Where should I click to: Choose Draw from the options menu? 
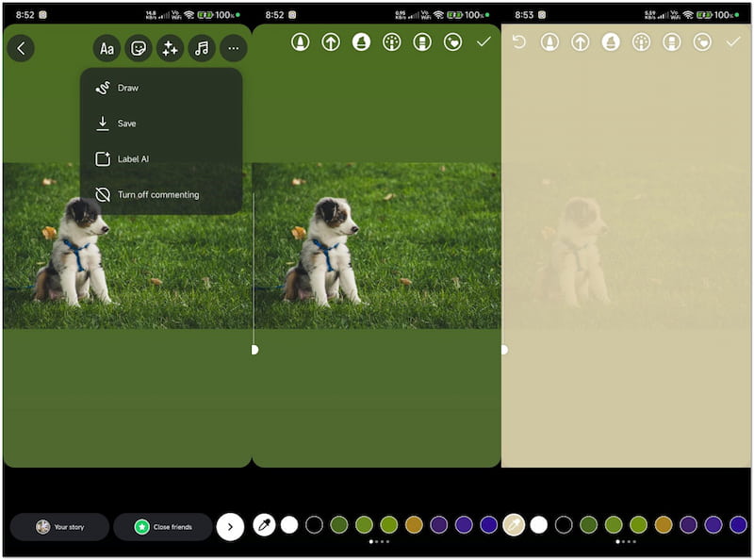point(127,88)
